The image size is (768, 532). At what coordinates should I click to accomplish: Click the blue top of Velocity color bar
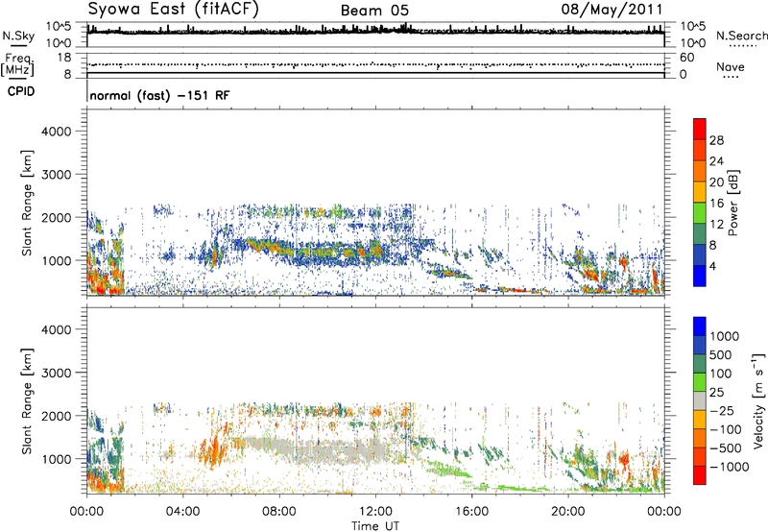pos(700,326)
